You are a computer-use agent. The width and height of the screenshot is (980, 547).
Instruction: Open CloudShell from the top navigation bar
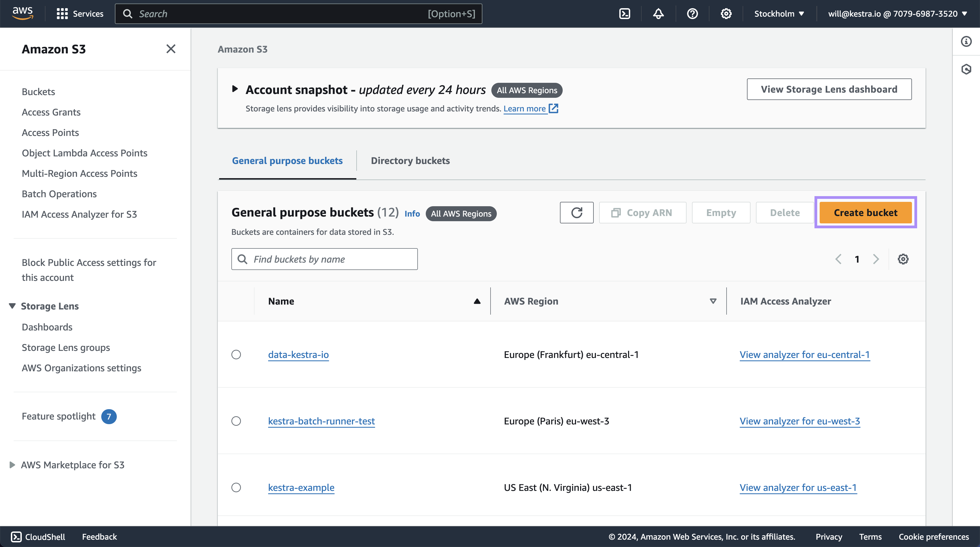point(625,14)
